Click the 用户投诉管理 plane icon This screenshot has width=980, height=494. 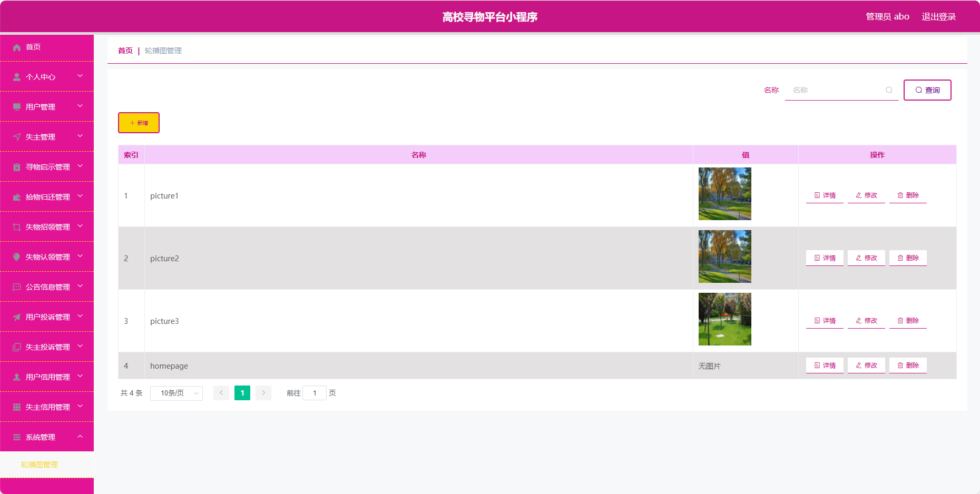pyautogui.click(x=17, y=317)
